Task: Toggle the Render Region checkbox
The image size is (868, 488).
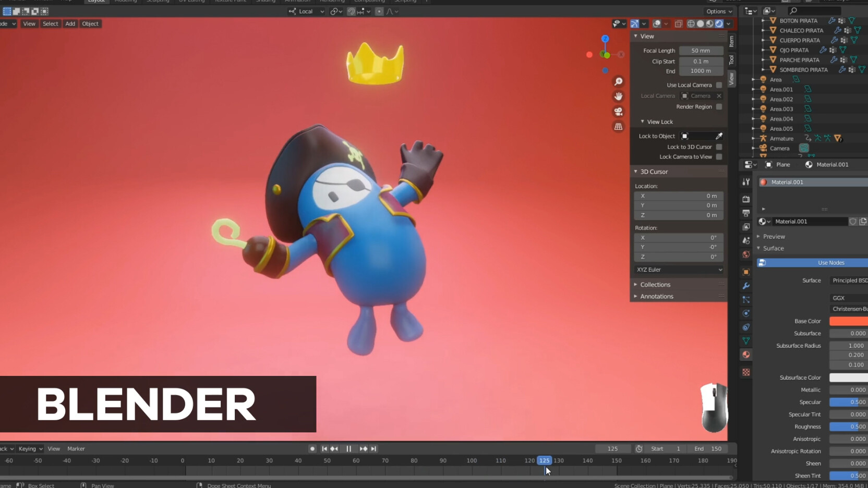Action: tap(719, 106)
